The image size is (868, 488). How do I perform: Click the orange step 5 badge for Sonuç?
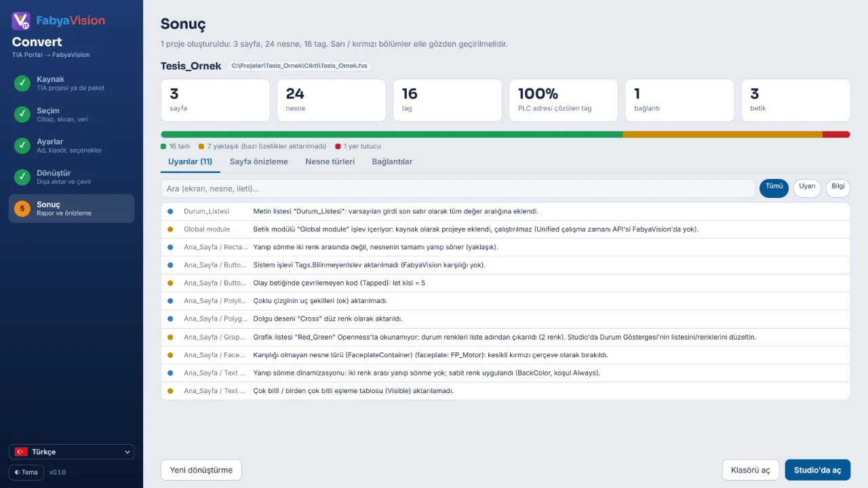[x=22, y=208]
